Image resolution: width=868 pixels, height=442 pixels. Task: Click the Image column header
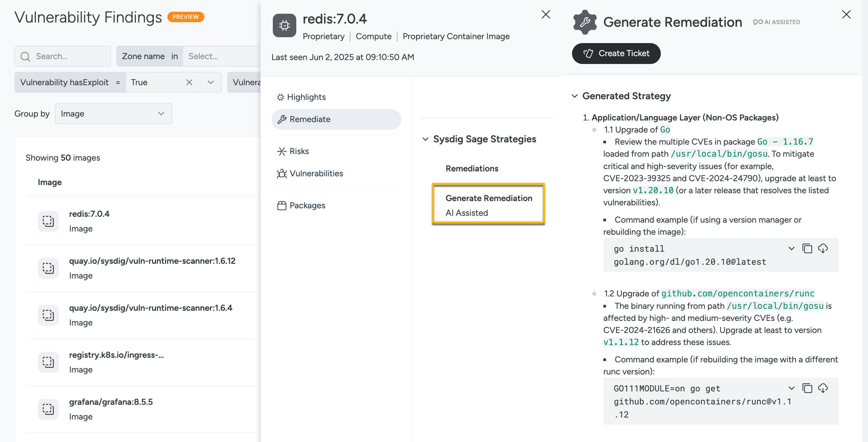click(50, 182)
